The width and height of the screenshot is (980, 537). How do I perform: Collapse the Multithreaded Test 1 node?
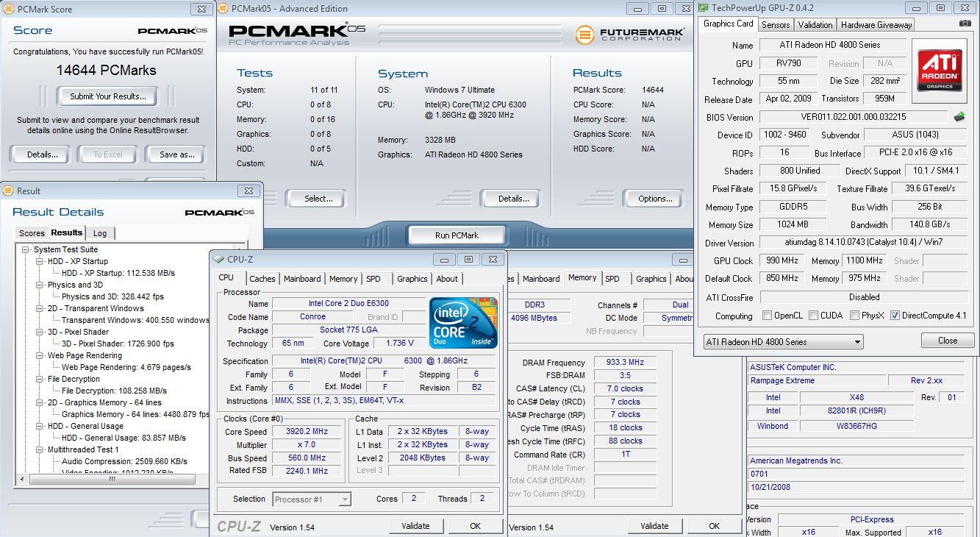coord(40,449)
